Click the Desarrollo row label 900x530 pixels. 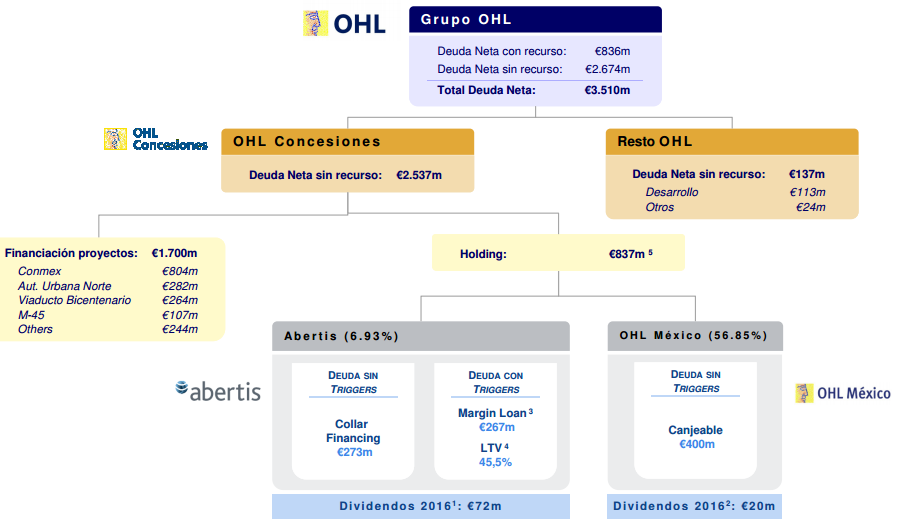point(672,192)
